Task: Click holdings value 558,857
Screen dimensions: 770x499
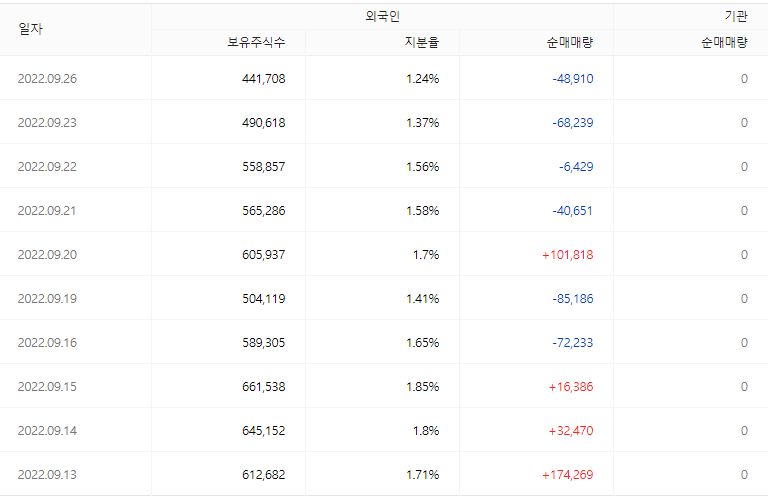Action: (x=264, y=166)
